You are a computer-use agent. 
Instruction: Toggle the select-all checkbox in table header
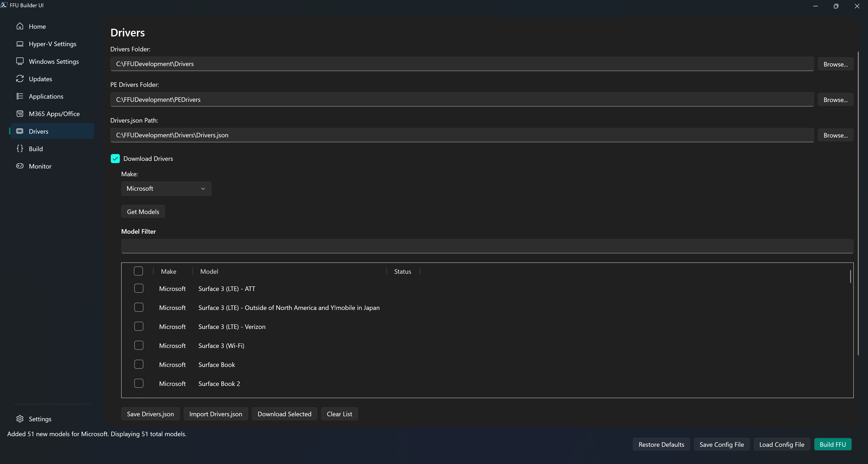(138, 271)
